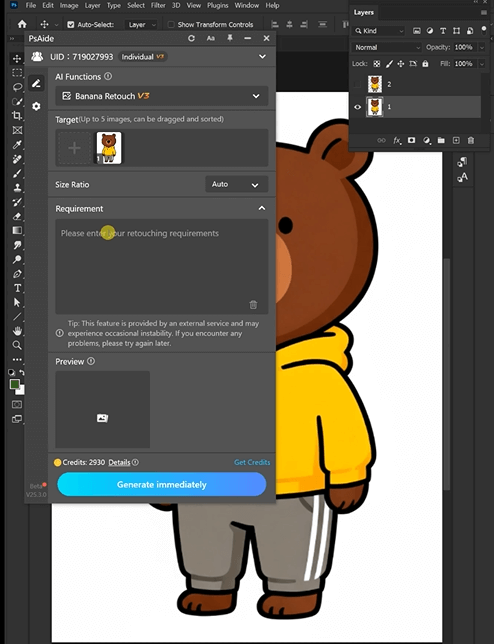Screen dimensions: 494x644
Task: Open credits Details link
Action: tap(119, 462)
